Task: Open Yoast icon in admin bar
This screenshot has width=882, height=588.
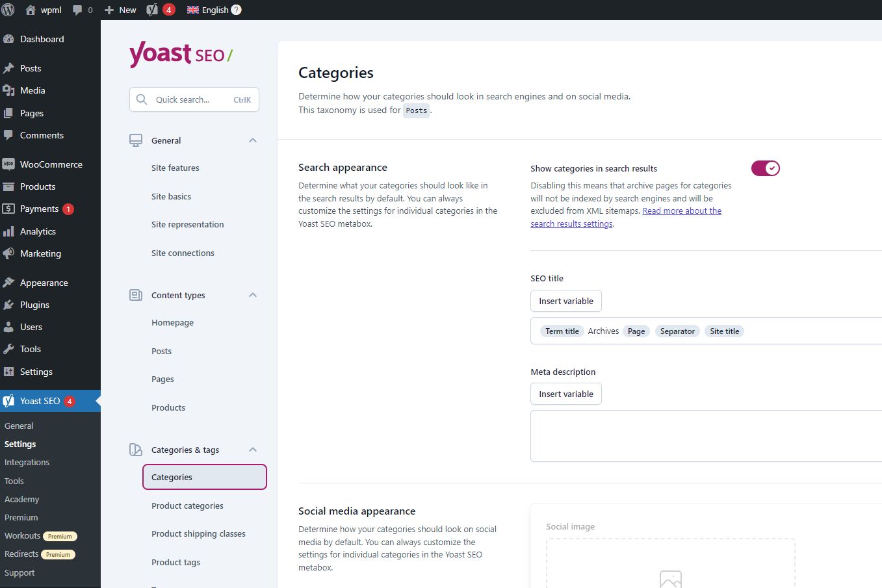Action: (x=152, y=10)
